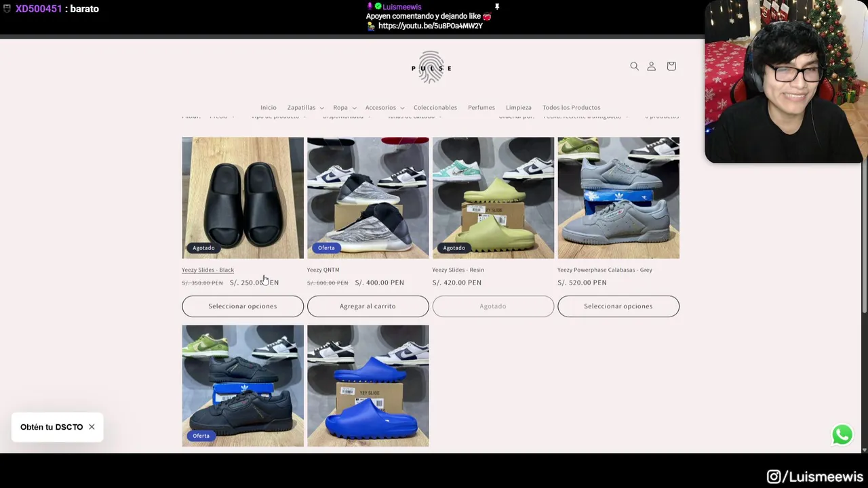The width and height of the screenshot is (868, 488).
Task: Click the S/. 400.00 PEN sale price
Action: pyautogui.click(x=380, y=283)
